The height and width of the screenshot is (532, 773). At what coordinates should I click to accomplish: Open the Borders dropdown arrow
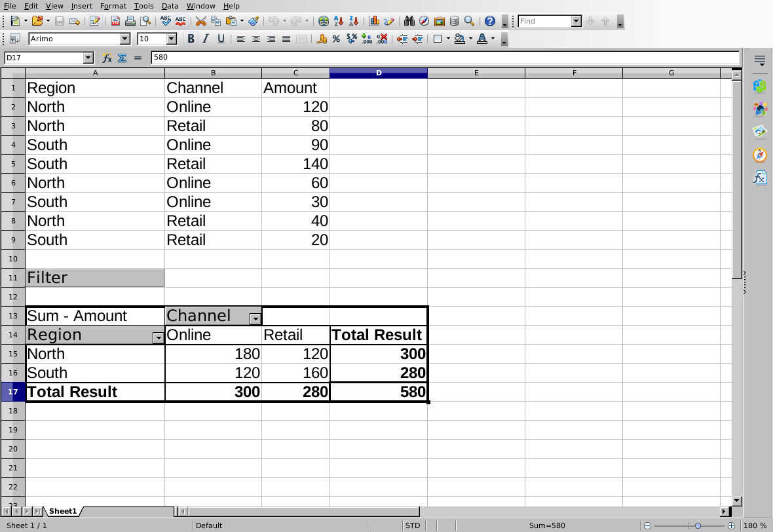(448, 39)
